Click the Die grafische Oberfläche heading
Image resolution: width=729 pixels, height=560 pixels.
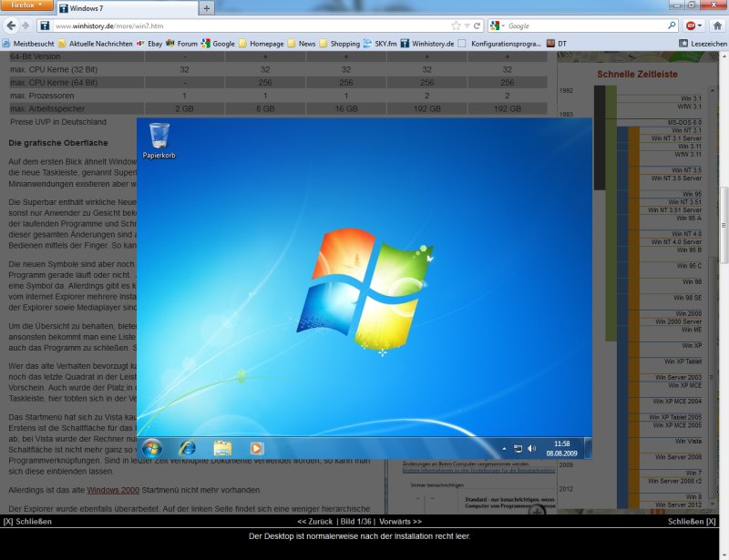pos(58,143)
